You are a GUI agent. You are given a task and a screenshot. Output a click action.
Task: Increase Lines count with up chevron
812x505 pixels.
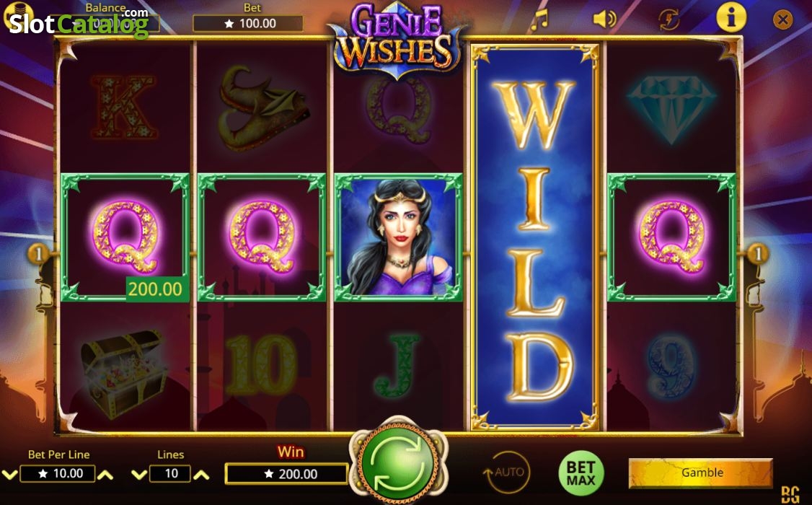coord(201,475)
